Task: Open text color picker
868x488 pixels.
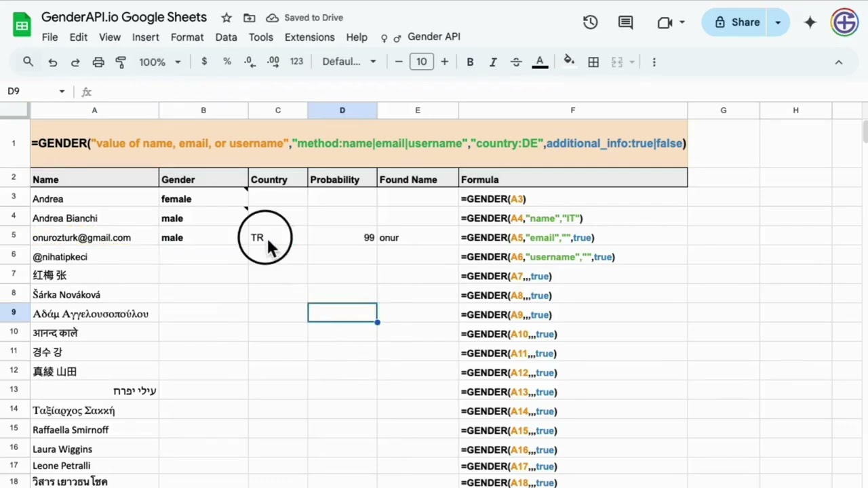Action: pos(540,62)
